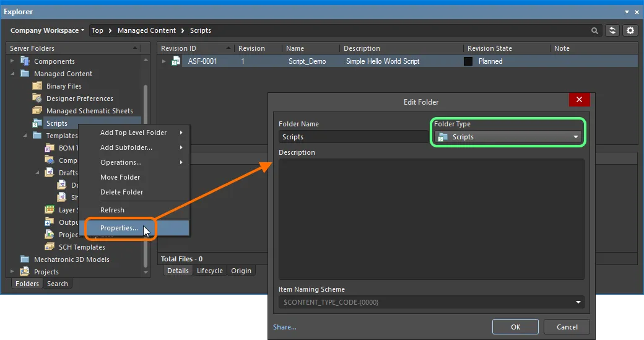Select Delete Folder in context menu
Image resolution: width=644 pixels, height=340 pixels.
tap(134, 192)
